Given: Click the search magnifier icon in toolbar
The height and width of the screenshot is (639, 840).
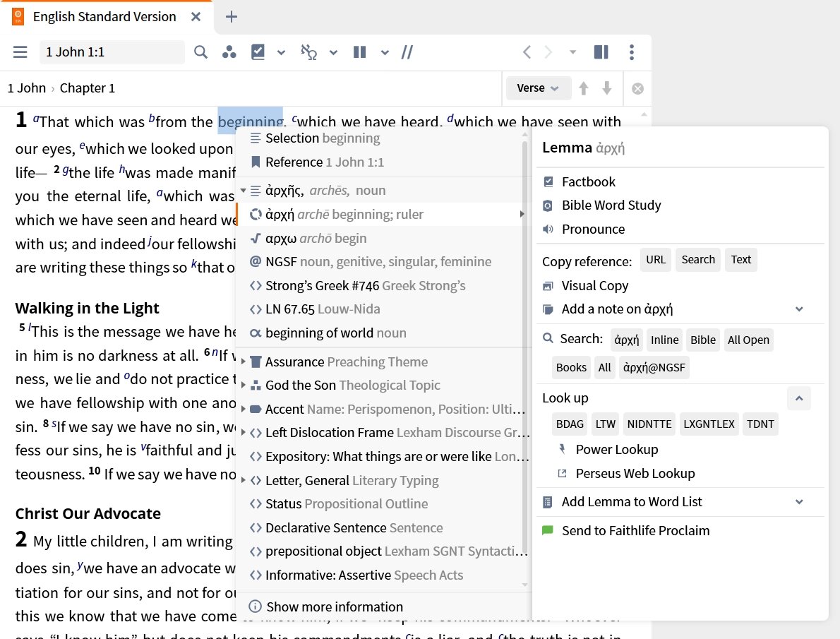Looking at the screenshot, I should 201,52.
